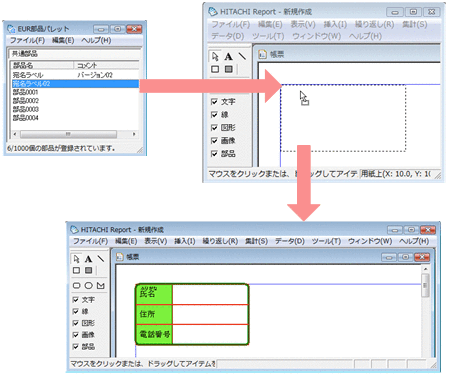Toggle 線 checkbox in upper Report window

click(214, 115)
